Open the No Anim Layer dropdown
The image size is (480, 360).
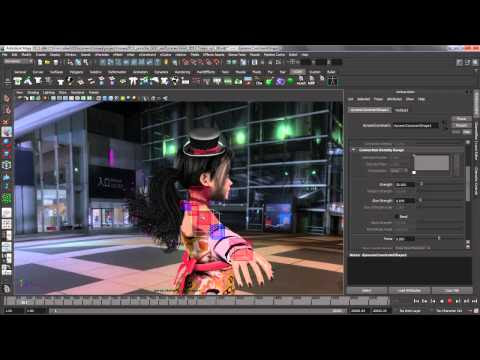coord(410,311)
